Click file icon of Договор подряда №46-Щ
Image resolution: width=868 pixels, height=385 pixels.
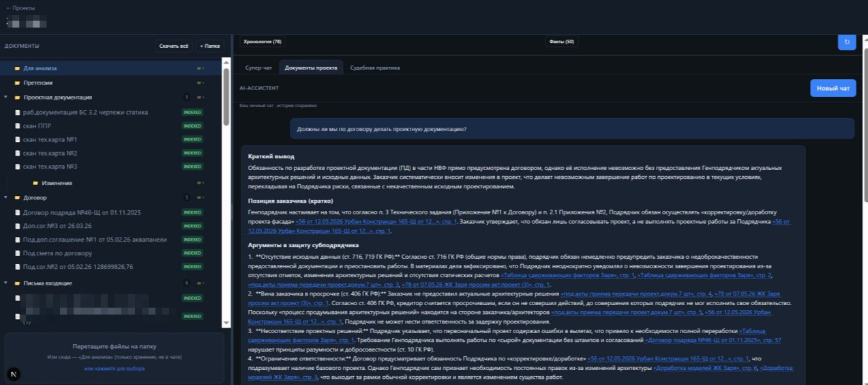click(x=17, y=212)
